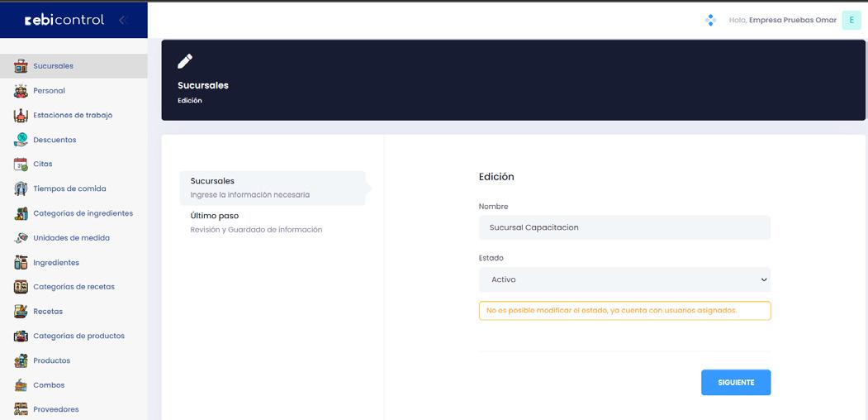Click the Nombre field with Sucursal Capacitacion
868x420 pixels.
pyautogui.click(x=624, y=227)
